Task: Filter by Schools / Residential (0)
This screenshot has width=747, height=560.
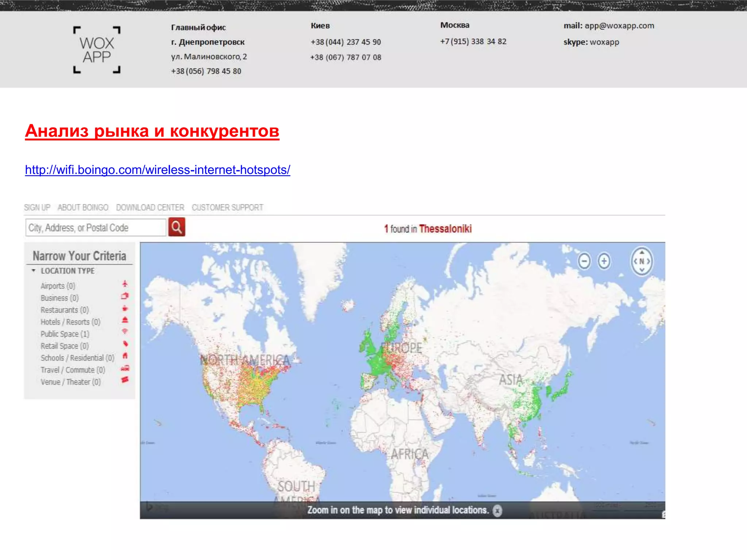Action: tap(78, 358)
